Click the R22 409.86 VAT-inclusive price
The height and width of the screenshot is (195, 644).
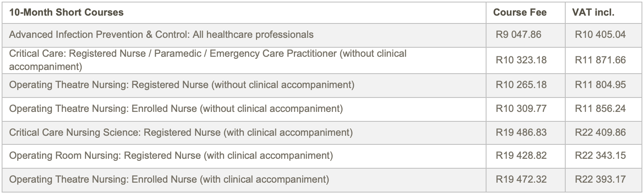click(600, 133)
